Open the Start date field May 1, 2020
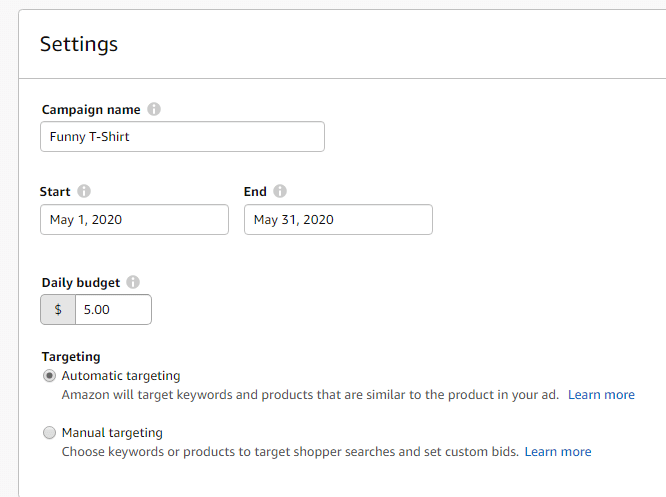The width and height of the screenshot is (666, 497). 134,220
